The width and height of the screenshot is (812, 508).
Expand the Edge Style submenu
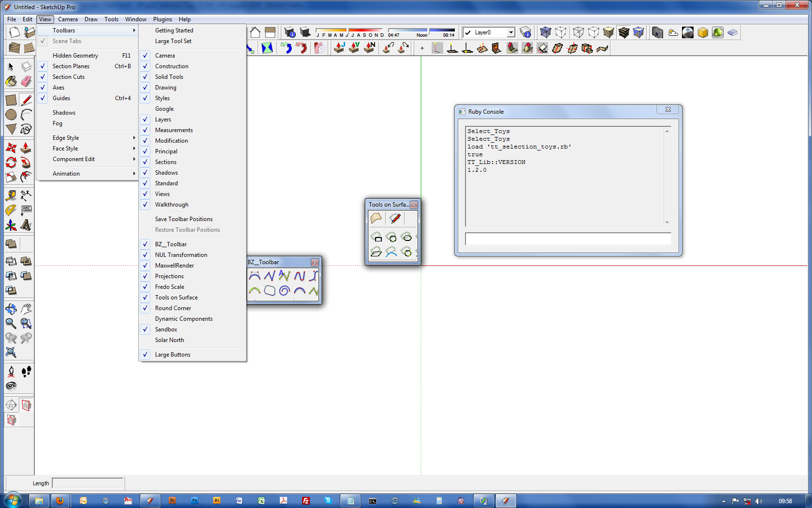point(87,138)
